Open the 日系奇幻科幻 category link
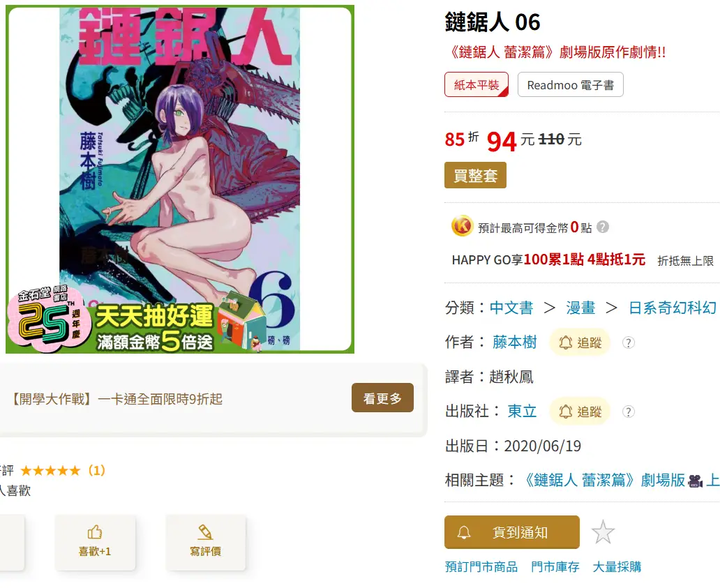Image resolution: width=720 pixels, height=588 pixels. [673, 308]
